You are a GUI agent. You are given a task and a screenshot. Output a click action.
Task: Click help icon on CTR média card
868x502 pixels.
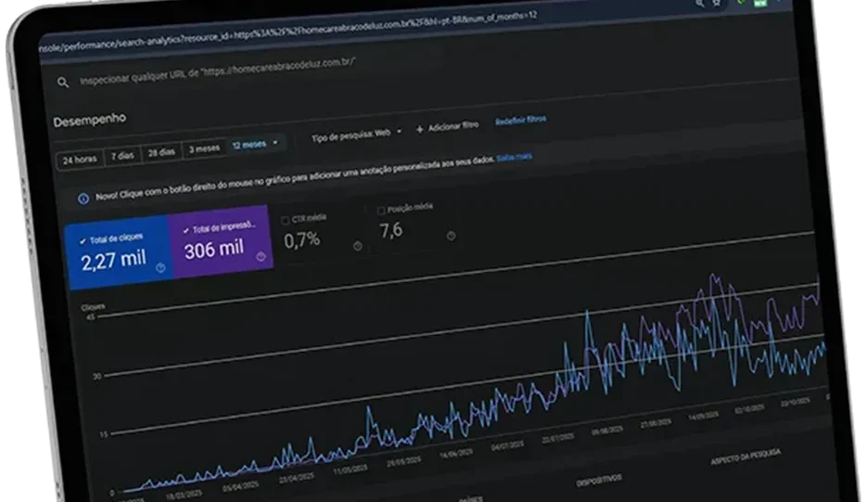358,246
